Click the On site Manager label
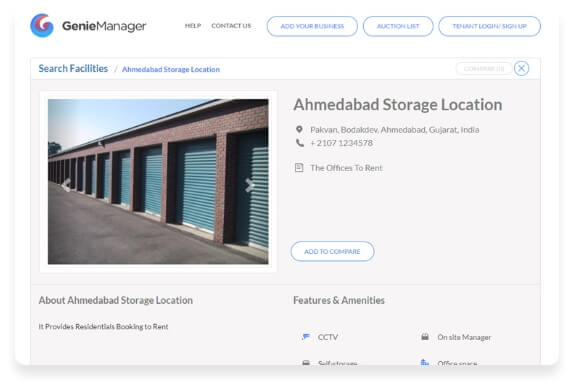The width and height of the screenshot is (574, 390). [464, 337]
